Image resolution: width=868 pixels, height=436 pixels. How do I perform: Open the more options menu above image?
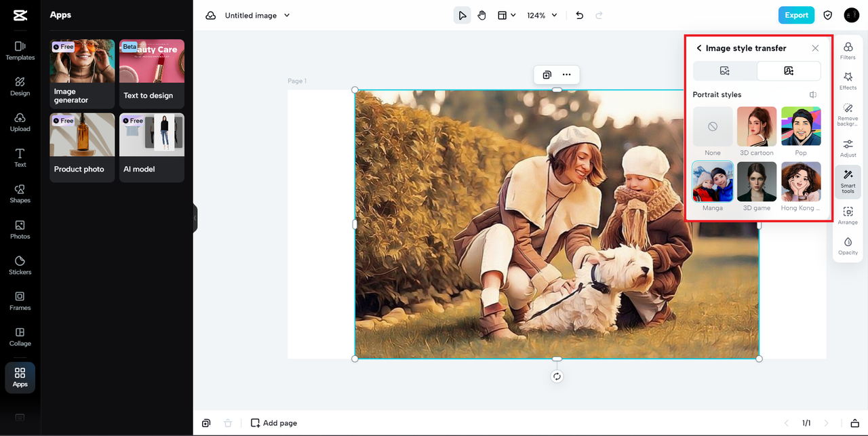(x=566, y=75)
